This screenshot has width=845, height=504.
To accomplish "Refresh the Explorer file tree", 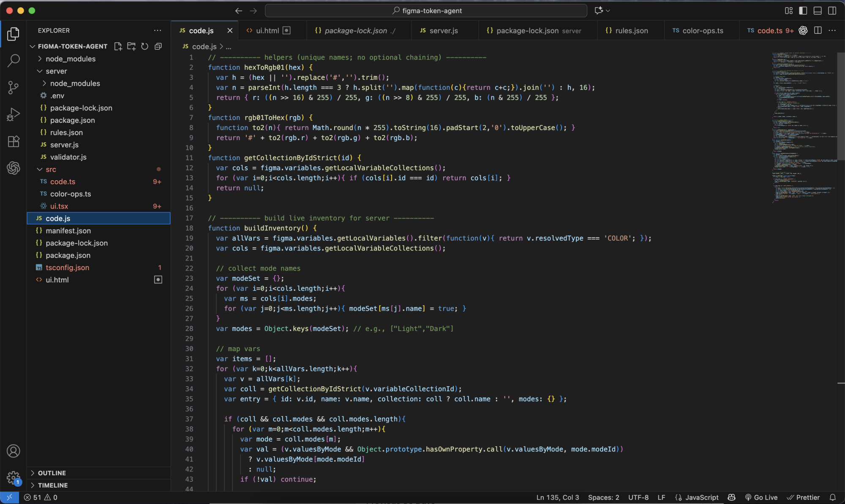I will tap(145, 46).
